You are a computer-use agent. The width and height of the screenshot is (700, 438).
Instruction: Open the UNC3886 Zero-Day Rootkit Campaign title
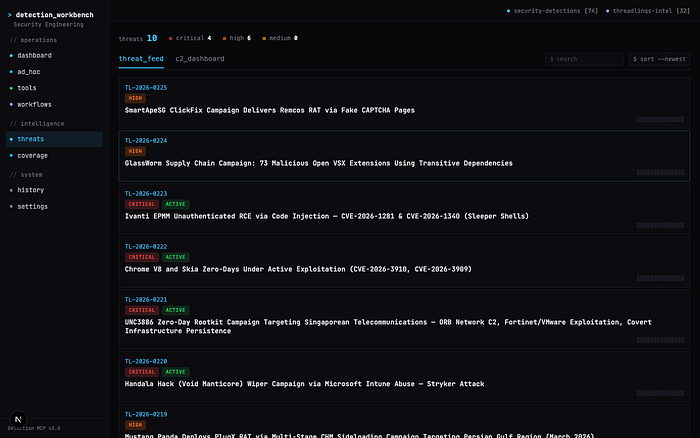coord(388,326)
